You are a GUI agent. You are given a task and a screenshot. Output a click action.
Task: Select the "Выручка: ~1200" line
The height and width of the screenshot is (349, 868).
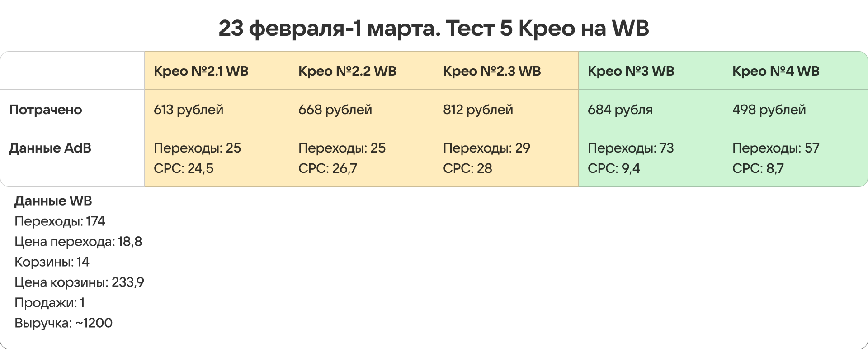[x=63, y=323]
